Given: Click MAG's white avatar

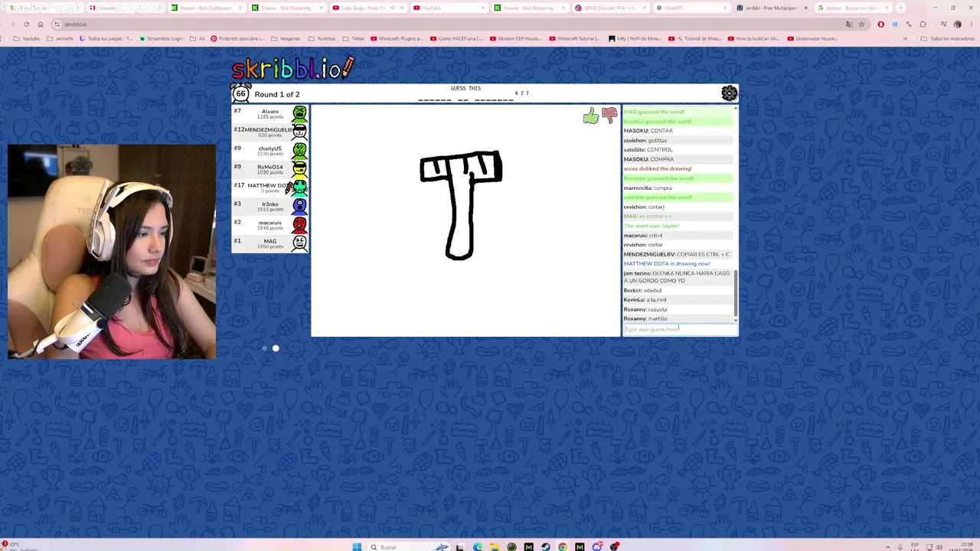Looking at the screenshot, I should [x=299, y=243].
